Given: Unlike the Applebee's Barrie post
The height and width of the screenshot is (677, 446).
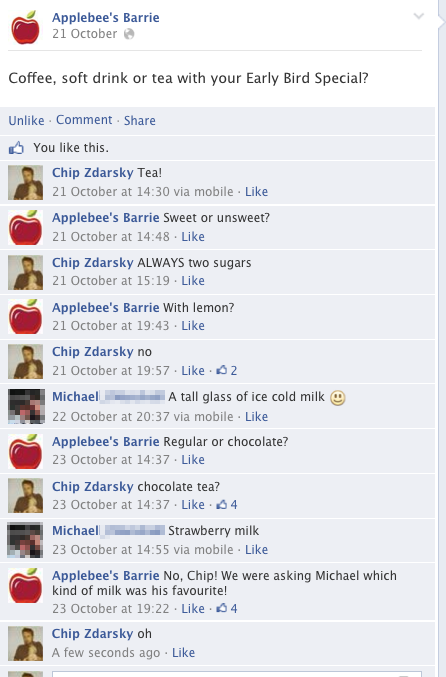Looking at the screenshot, I should point(26,120).
